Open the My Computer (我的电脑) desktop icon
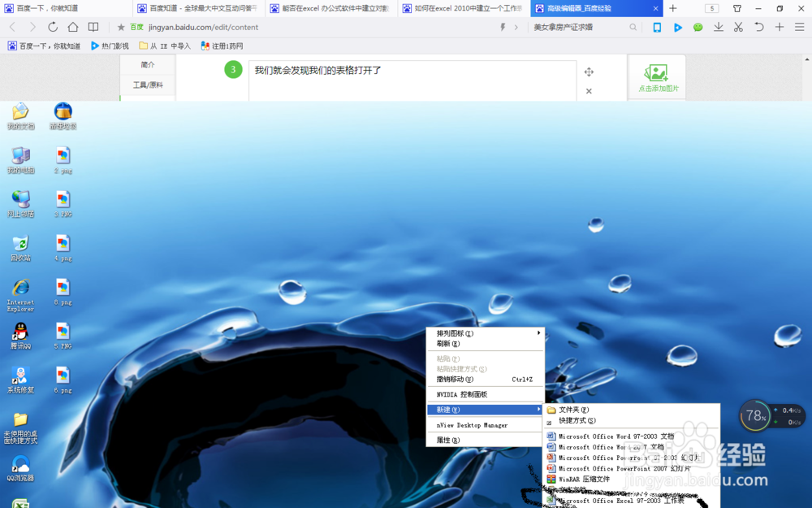 click(21, 159)
